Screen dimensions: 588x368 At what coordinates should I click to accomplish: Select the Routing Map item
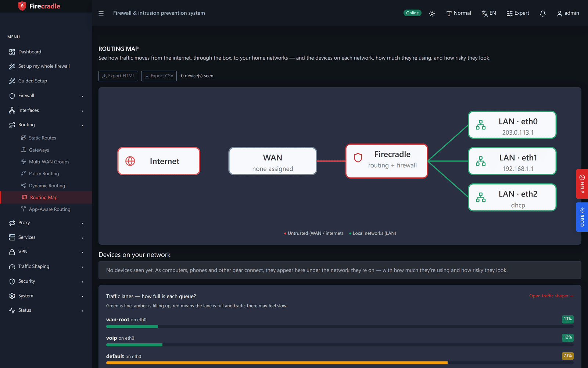point(46,198)
